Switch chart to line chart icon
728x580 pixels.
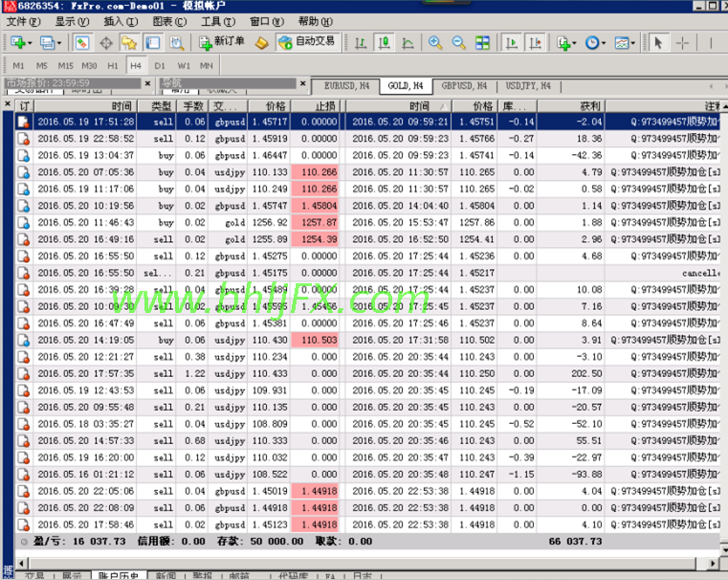tap(408, 43)
